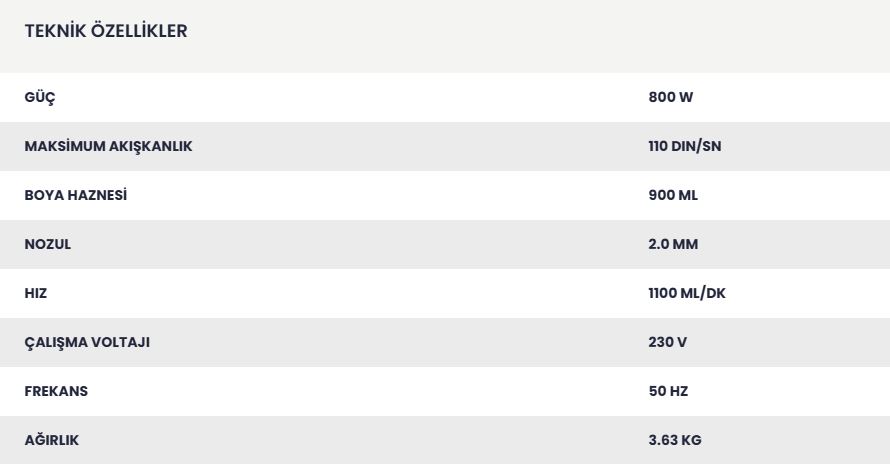The width and height of the screenshot is (890, 464).
Task: Click the 230 V voltage value
Action: [x=668, y=342]
